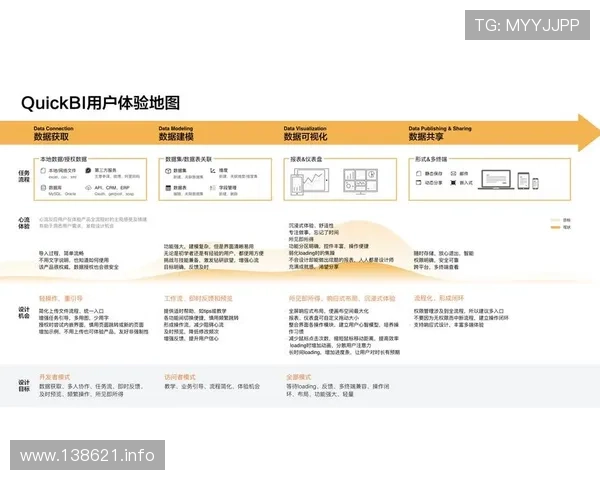Click the orange legend line swatch
600x480 pixels.
coord(555,227)
